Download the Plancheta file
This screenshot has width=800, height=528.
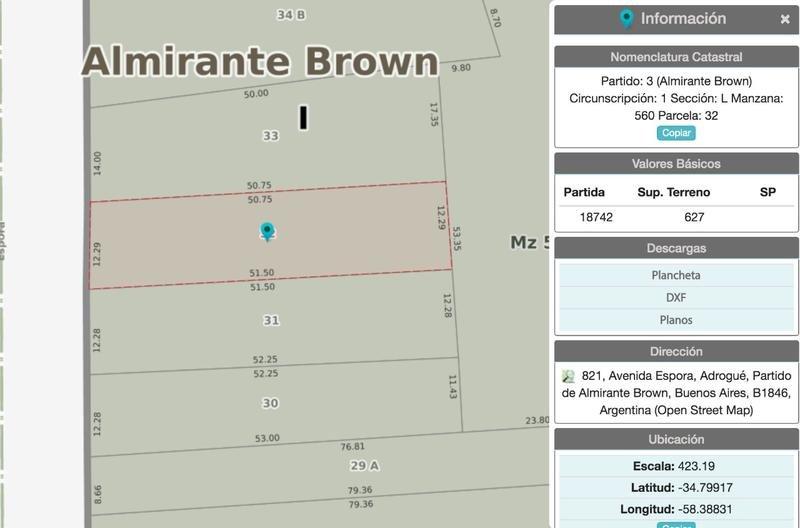676,275
